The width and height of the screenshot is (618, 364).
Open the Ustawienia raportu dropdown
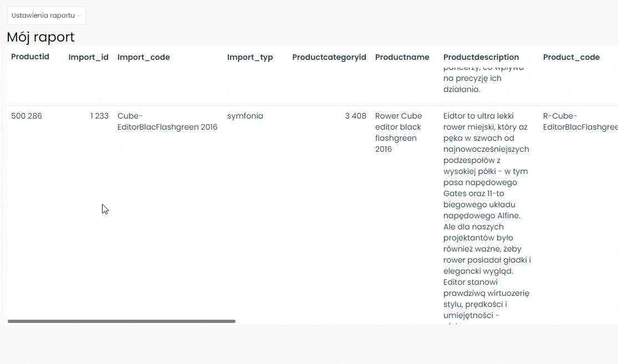46,16
